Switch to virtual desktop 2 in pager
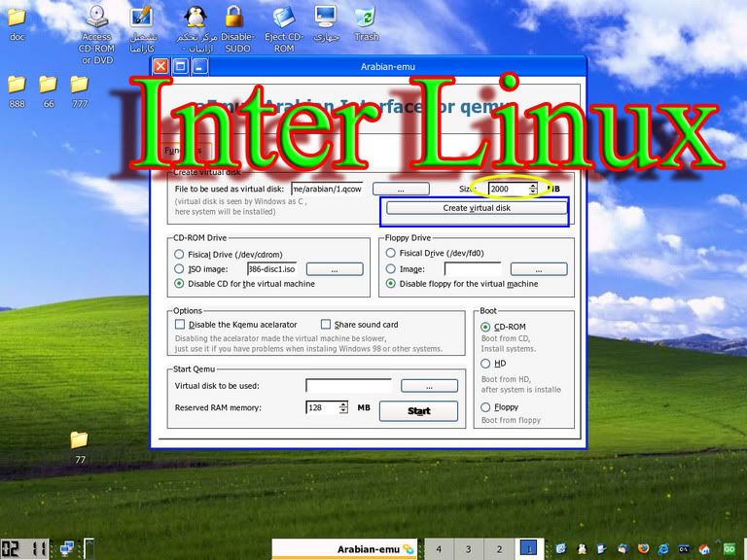This screenshot has height=560, width=747. [499, 549]
